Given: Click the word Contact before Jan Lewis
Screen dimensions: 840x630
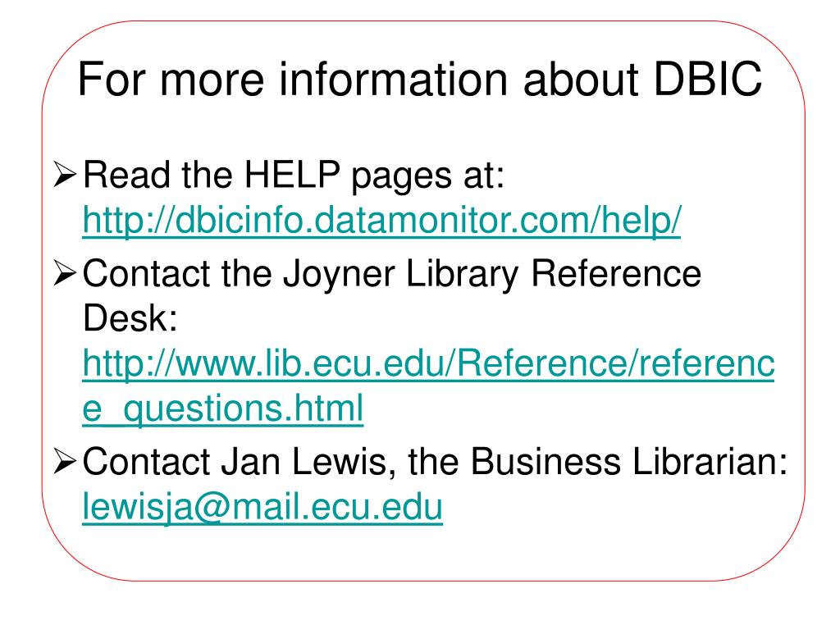Looking at the screenshot, I should [146, 461].
